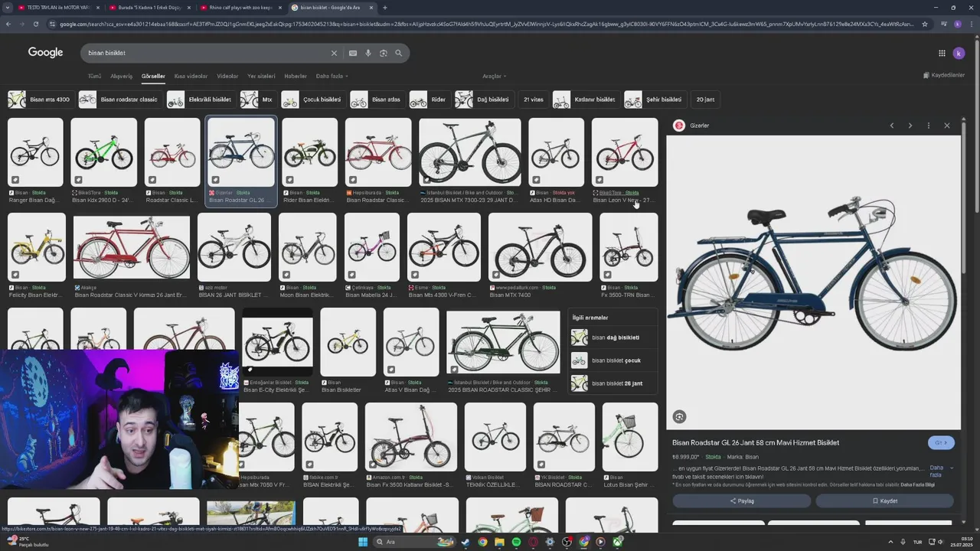Image resolution: width=980 pixels, height=551 pixels.
Task: Click the browser address bar URL
Action: tap(486, 24)
